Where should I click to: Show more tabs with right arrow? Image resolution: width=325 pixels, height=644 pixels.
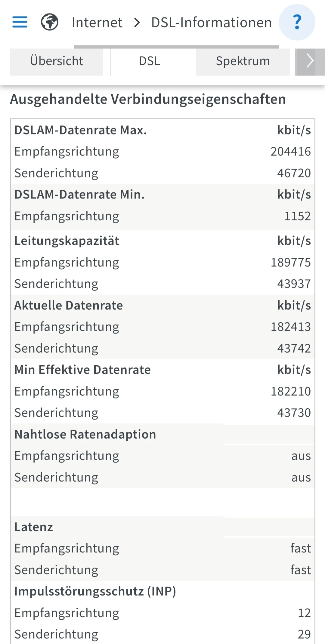[x=310, y=62]
